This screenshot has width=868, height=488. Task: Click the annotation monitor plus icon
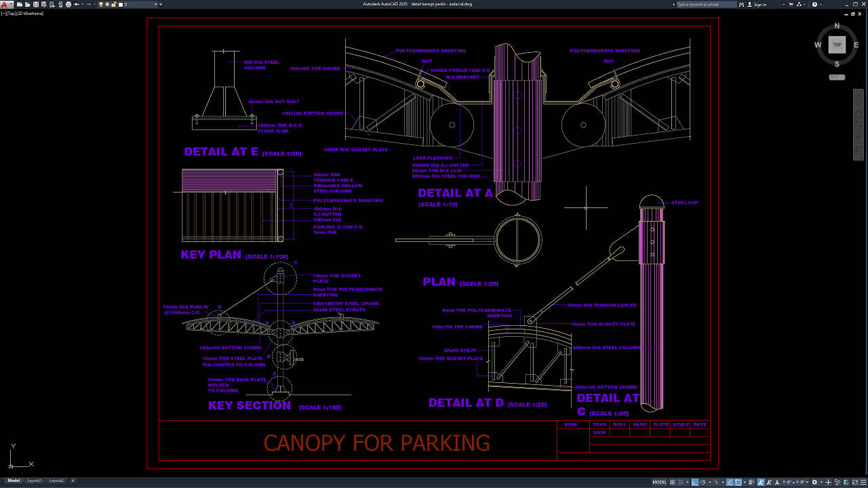click(828, 482)
